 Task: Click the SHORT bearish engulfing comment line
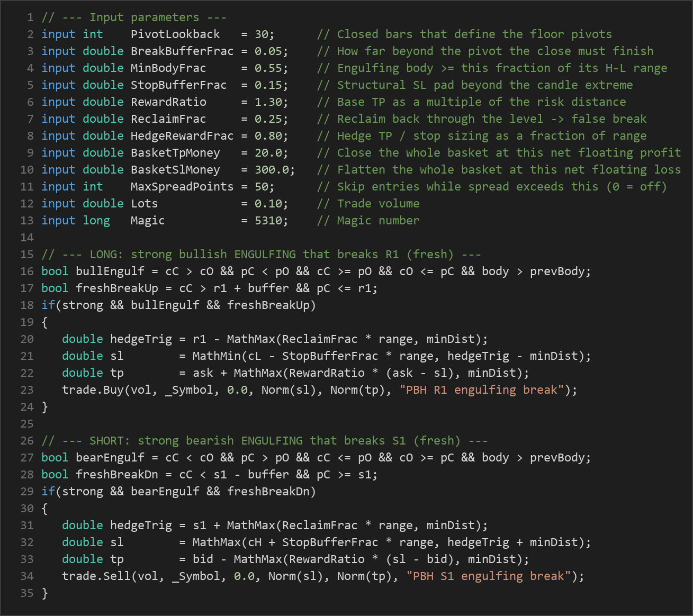point(265,441)
